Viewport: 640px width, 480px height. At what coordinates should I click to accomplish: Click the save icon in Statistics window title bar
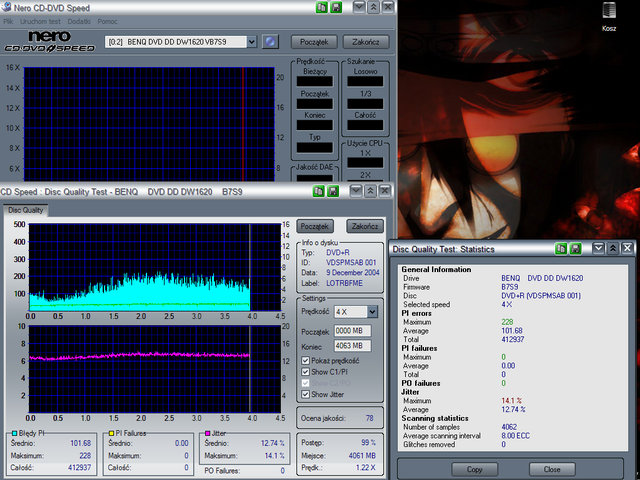coord(575,248)
